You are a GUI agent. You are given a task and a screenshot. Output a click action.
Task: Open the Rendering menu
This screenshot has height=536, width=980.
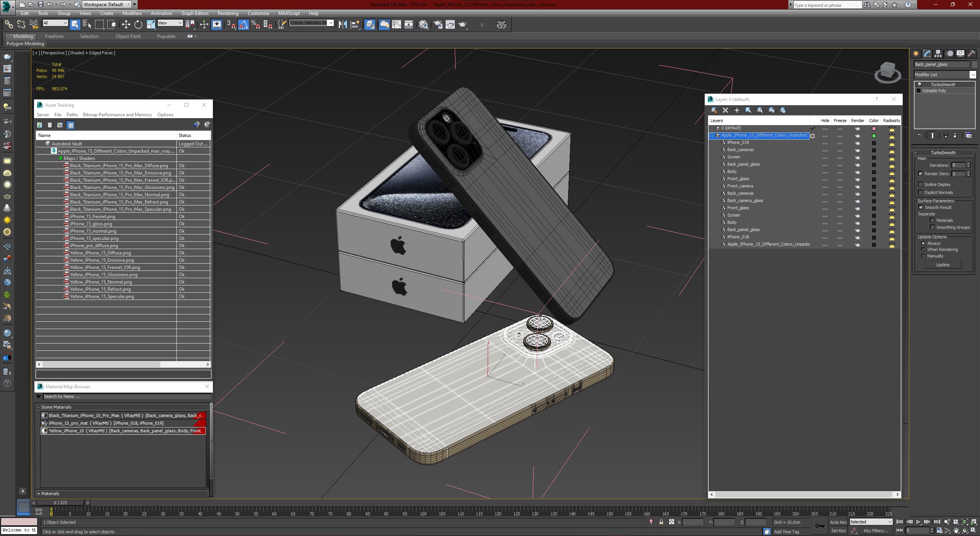click(x=228, y=13)
